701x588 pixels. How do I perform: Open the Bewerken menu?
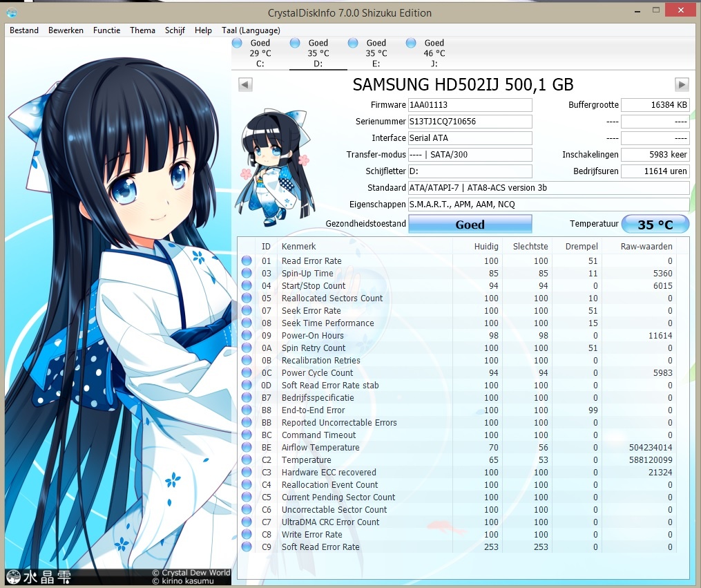click(66, 30)
